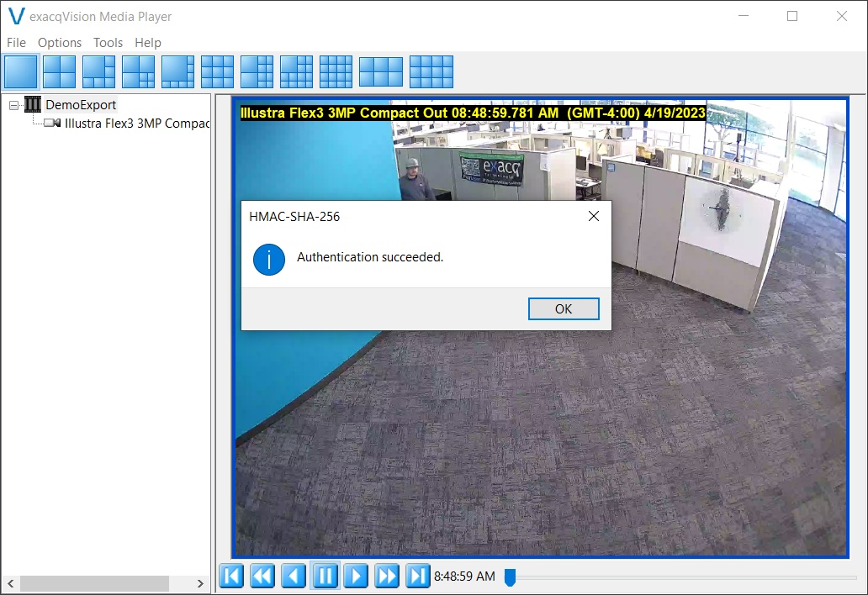Select the Illustra Flex3 3MP Compact camera
868x595 pixels.
(x=137, y=124)
